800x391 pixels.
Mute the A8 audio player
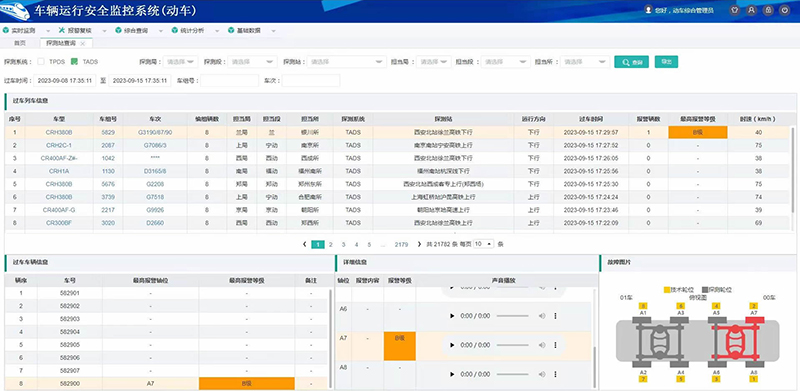[x=542, y=374]
